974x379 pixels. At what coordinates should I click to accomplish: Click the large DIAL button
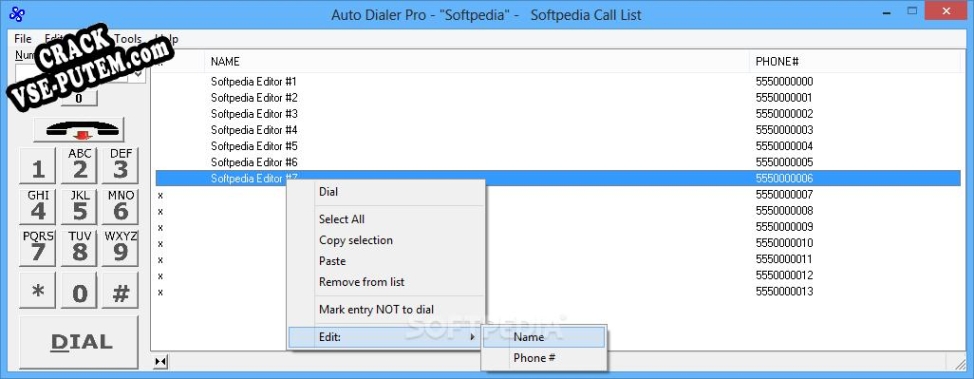coord(79,342)
